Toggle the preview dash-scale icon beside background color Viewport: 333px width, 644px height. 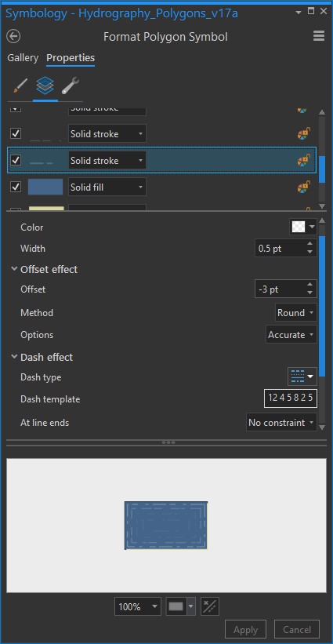pos(210,606)
